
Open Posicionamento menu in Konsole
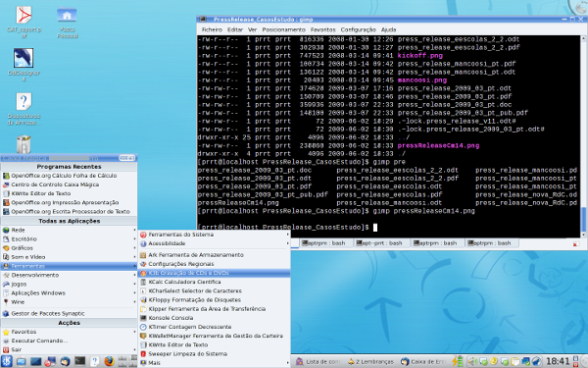click(283, 29)
